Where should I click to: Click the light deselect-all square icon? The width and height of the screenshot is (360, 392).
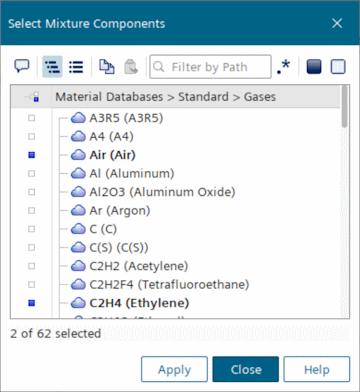click(338, 67)
